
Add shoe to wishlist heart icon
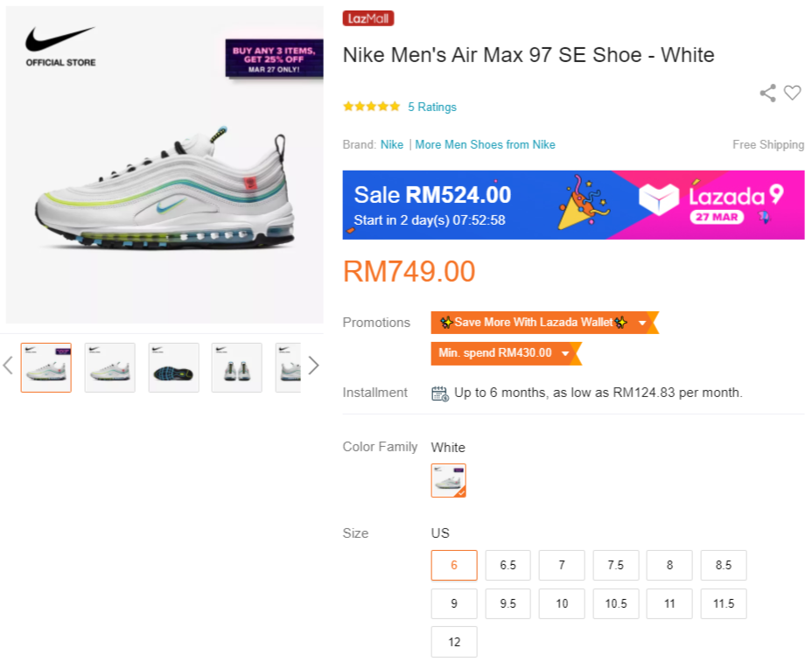[792, 93]
